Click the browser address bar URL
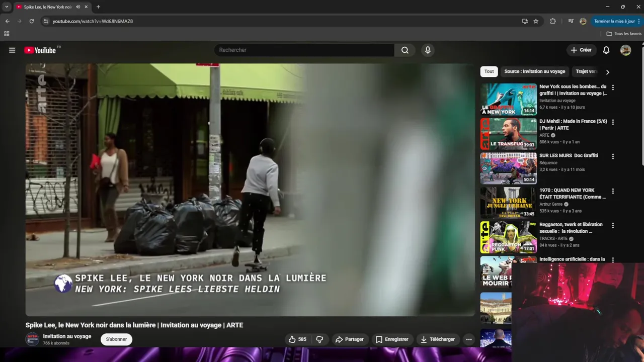This screenshot has width=644, height=362. click(x=93, y=21)
